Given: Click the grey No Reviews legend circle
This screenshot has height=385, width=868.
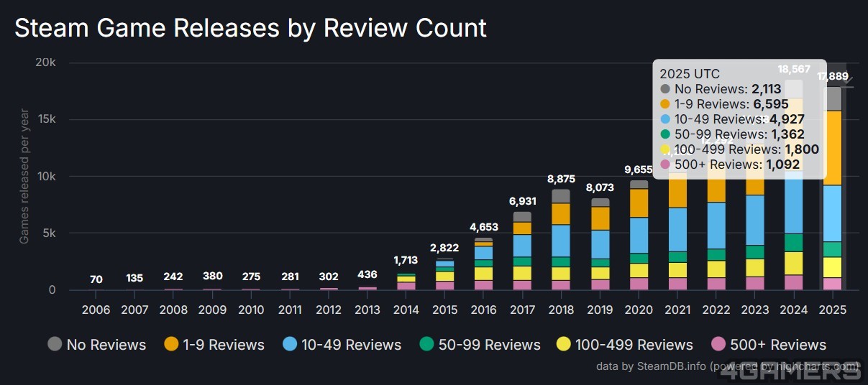Looking at the screenshot, I should [55, 344].
